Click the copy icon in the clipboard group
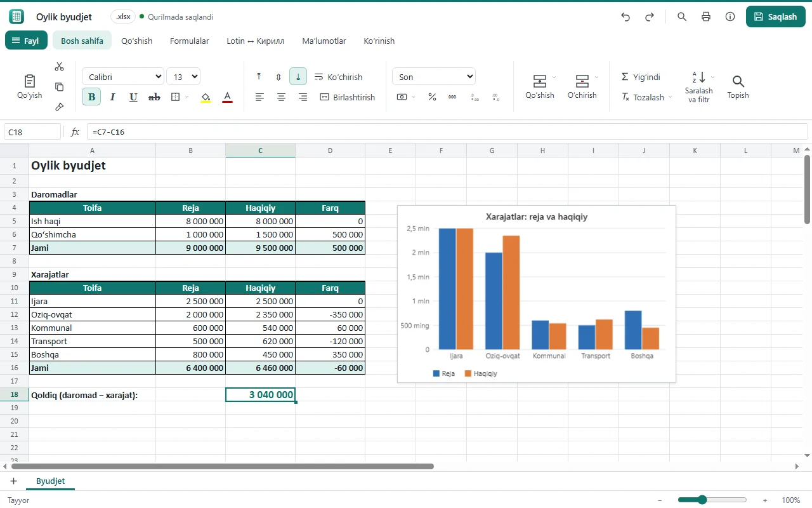This screenshot has width=812, height=508. coord(60,87)
